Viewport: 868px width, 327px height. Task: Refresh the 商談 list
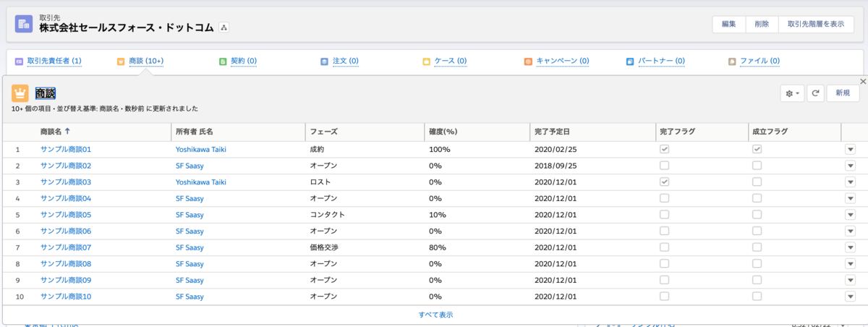[x=815, y=93]
